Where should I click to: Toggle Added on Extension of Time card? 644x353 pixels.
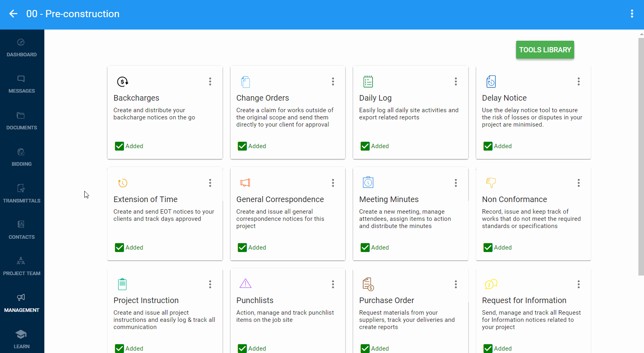(x=119, y=248)
